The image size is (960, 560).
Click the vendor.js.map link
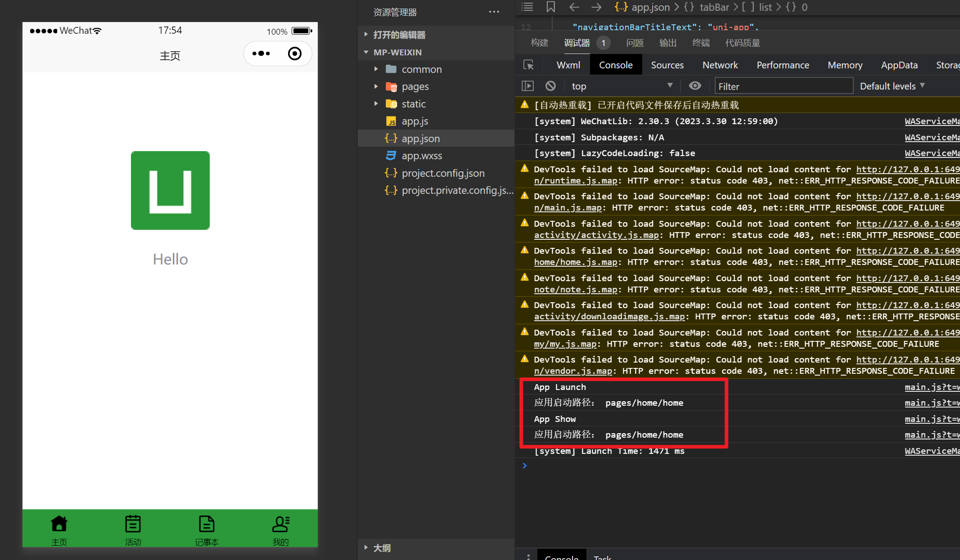[x=573, y=371]
